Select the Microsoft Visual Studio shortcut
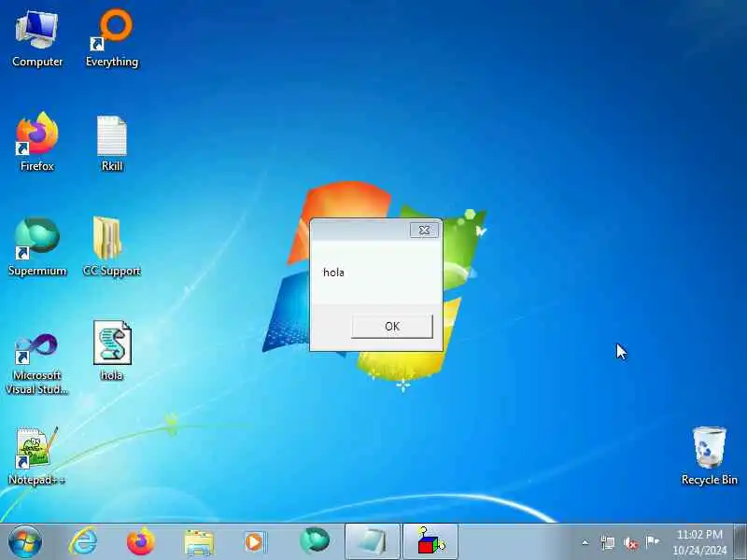This screenshot has width=747, height=560. pyautogui.click(x=37, y=363)
